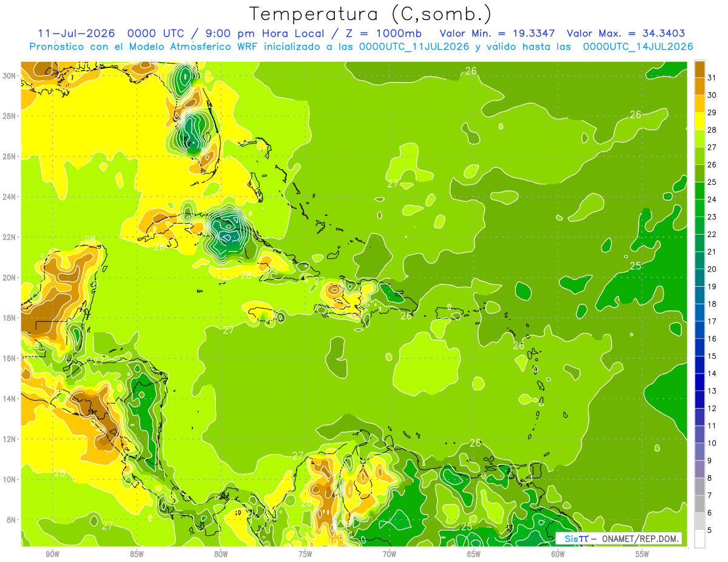The width and height of the screenshot is (728, 562).
Task: Click legend swatch between 28 and 29
Action: coord(699,121)
